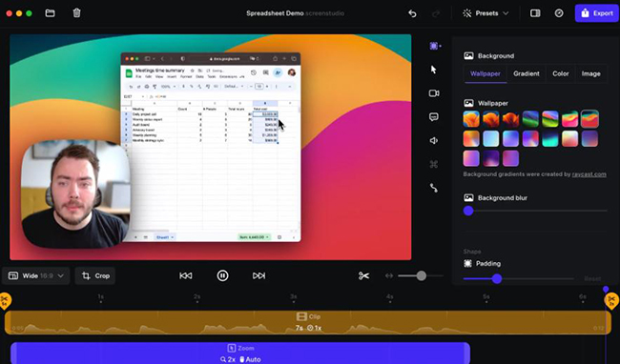Select the first orange wallpaper thumbnail
The image size is (620, 364).
[471, 119]
